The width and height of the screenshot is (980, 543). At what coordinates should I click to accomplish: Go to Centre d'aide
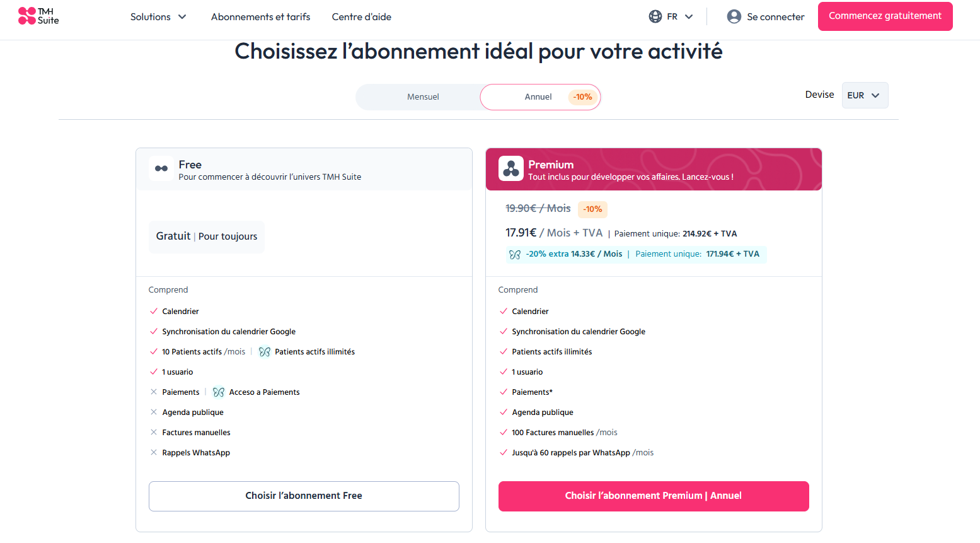362,17
